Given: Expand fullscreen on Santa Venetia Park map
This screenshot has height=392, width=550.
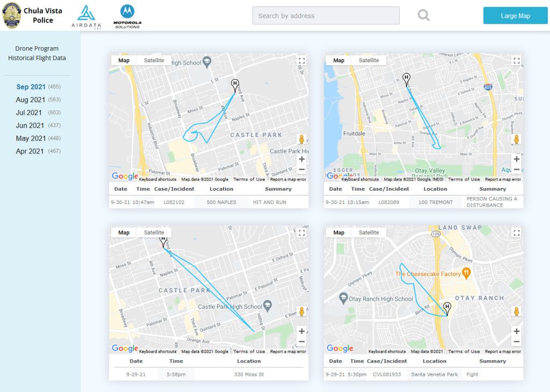Looking at the screenshot, I should click(516, 233).
